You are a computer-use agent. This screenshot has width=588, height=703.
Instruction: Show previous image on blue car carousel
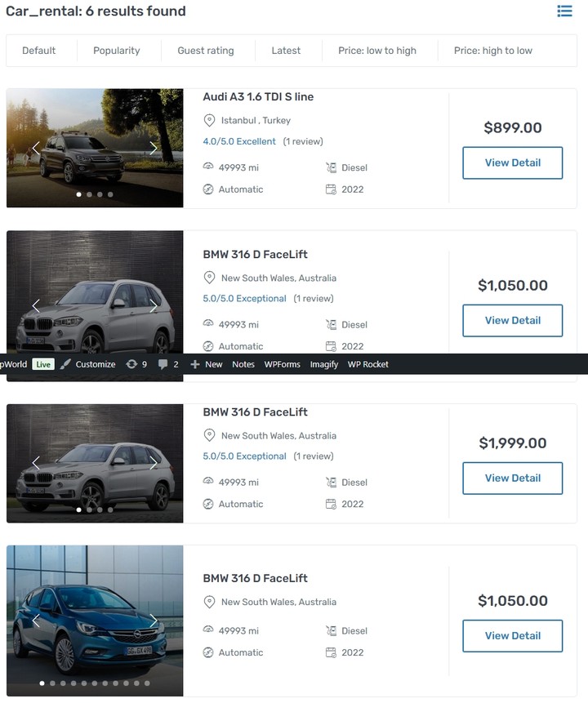(36, 621)
